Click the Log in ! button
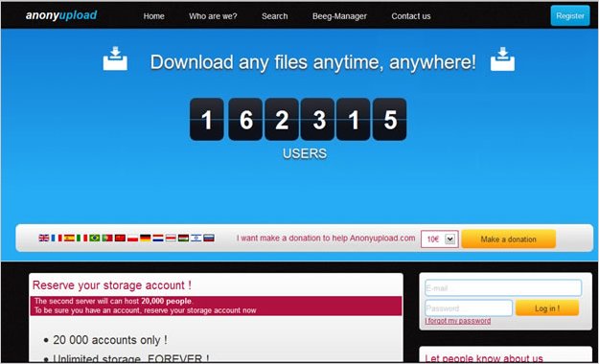The width and height of the screenshot is (599, 364). [547, 308]
